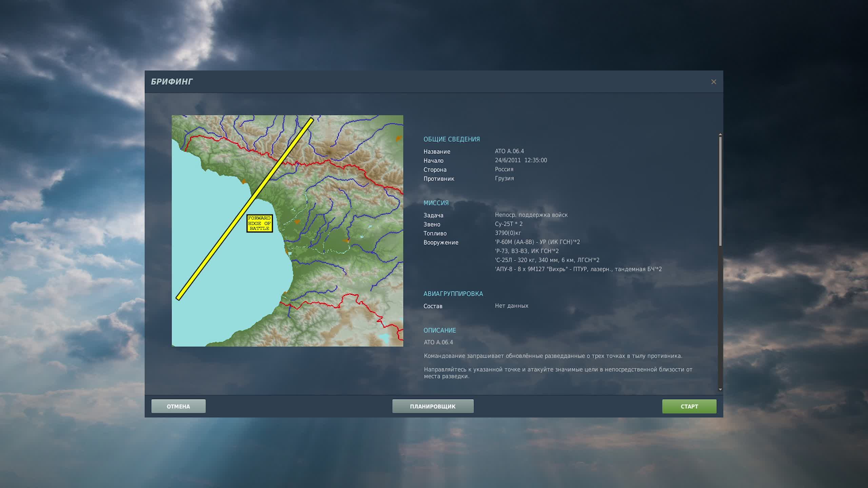Click the ОБЩИЕ СВЕДЕНИЯ section header
Screen dimensions: 868x488
click(452, 139)
